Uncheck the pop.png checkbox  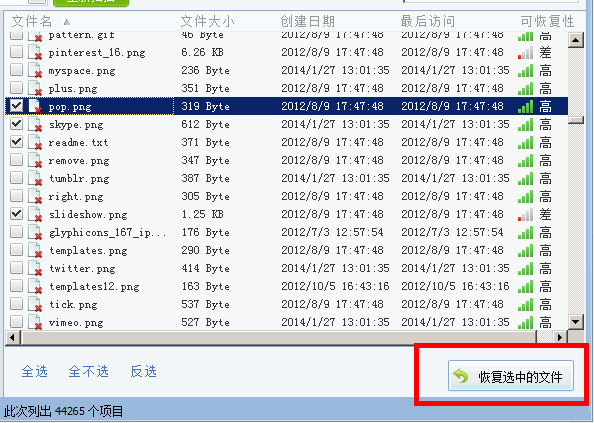pyautogui.click(x=16, y=106)
